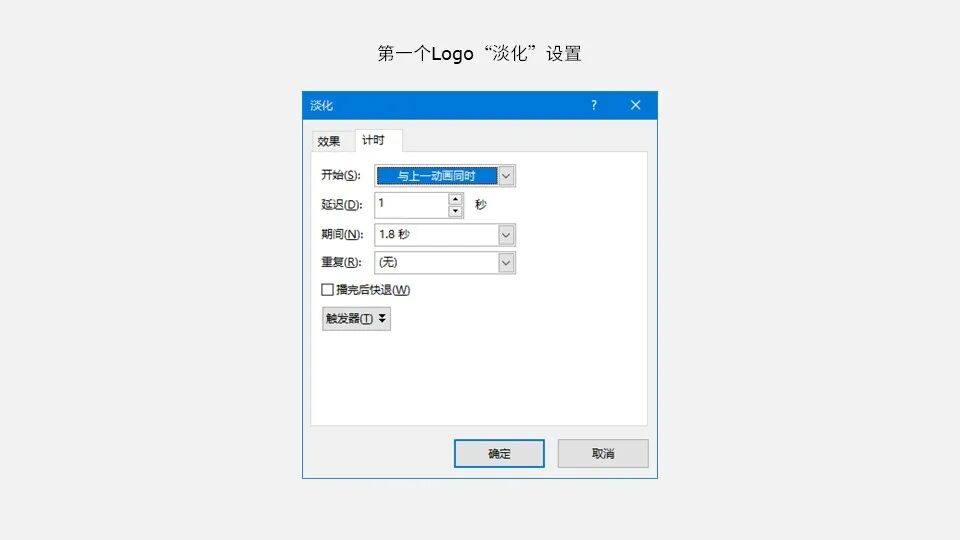The height and width of the screenshot is (540, 960).
Task: Open the 开始 dropdown arrow
Action: click(x=506, y=176)
